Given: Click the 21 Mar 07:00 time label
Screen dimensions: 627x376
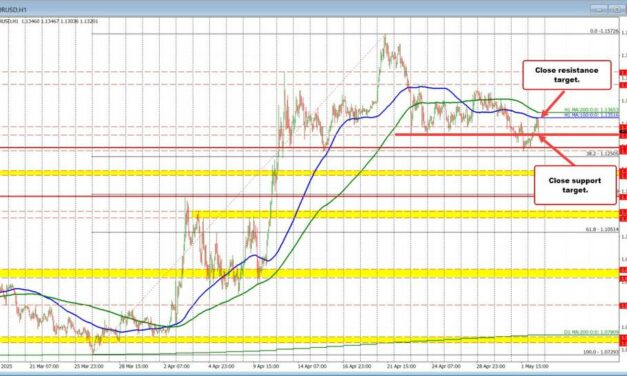Looking at the screenshot, I should [x=44, y=366].
